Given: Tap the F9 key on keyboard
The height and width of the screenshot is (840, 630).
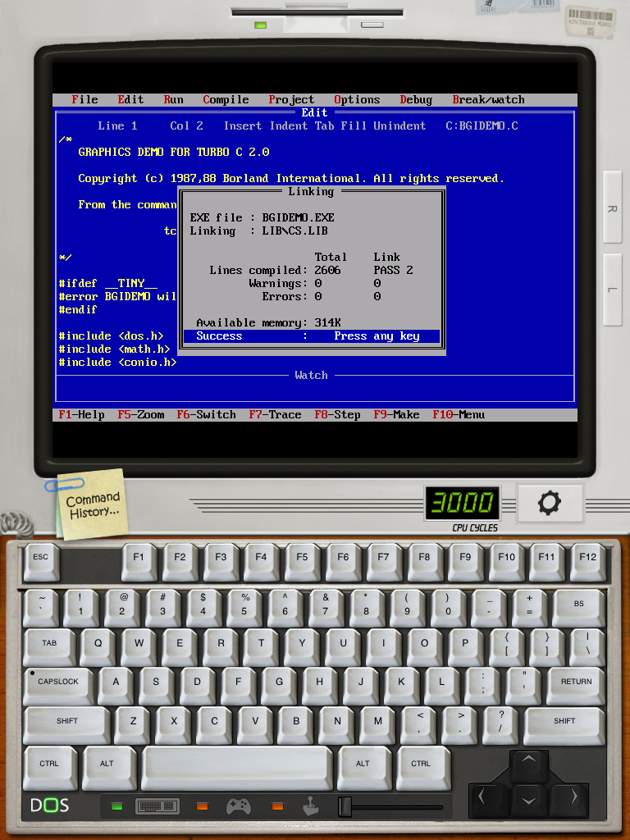Looking at the screenshot, I should pos(465,561).
